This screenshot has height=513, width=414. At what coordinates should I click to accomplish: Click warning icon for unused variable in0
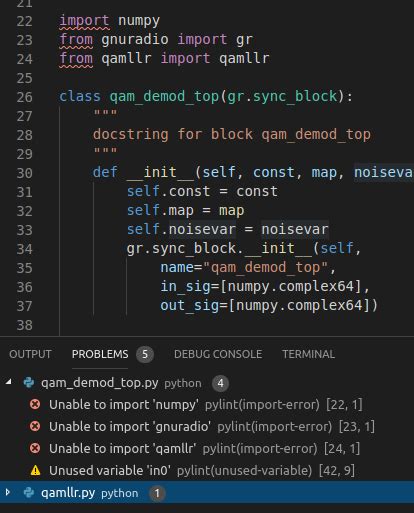tap(35, 470)
